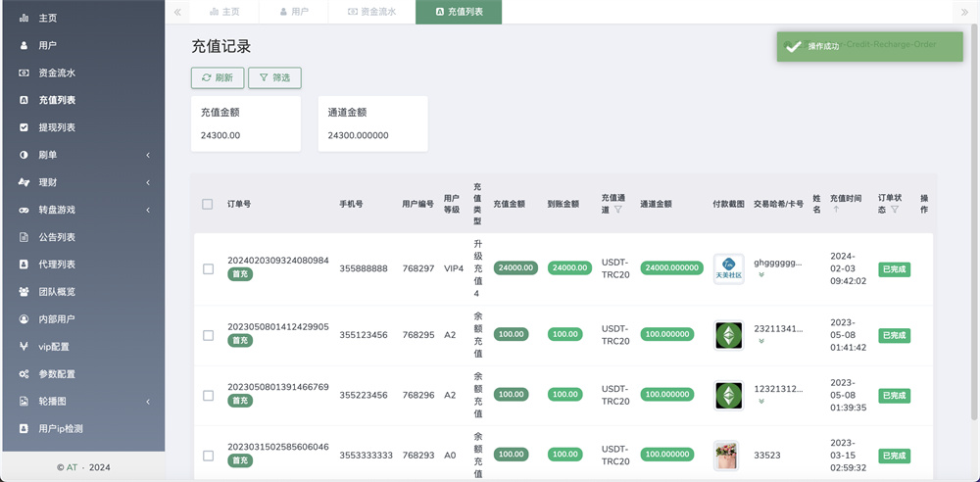Viewport: 980px width, 482px height.
Task: Click the 资金流水 money icon in sidebar
Action: (24, 72)
